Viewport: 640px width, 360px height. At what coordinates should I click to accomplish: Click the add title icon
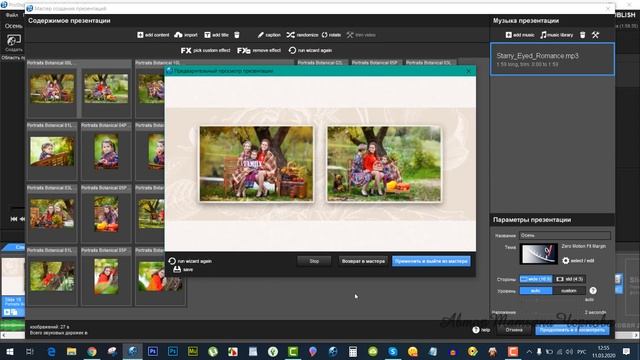click(x=207, y=35)
